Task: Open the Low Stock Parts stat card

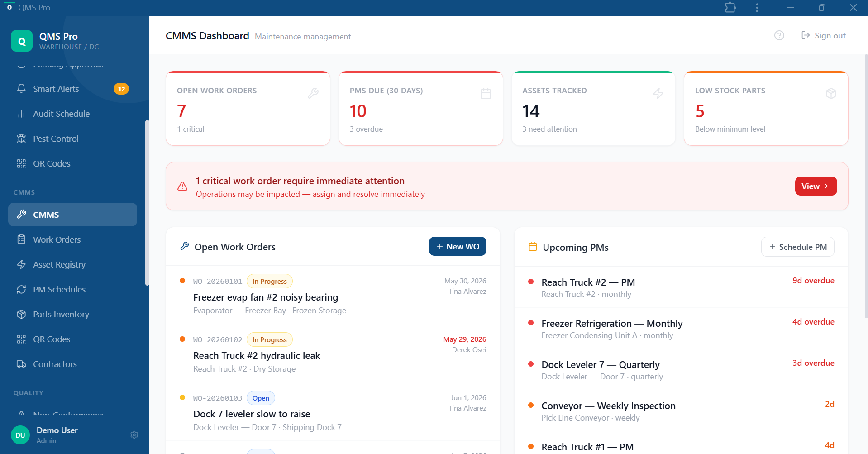Action: (766, 108)
